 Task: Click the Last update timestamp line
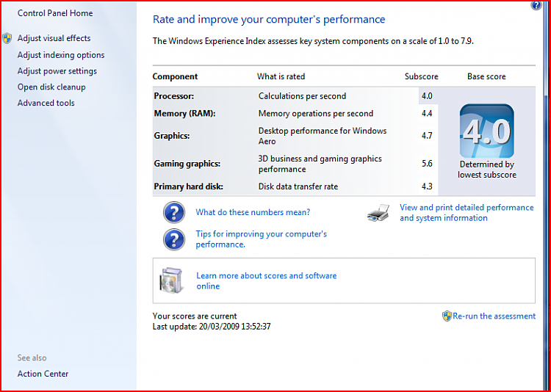pyautogui.click(x=212, y=327)
